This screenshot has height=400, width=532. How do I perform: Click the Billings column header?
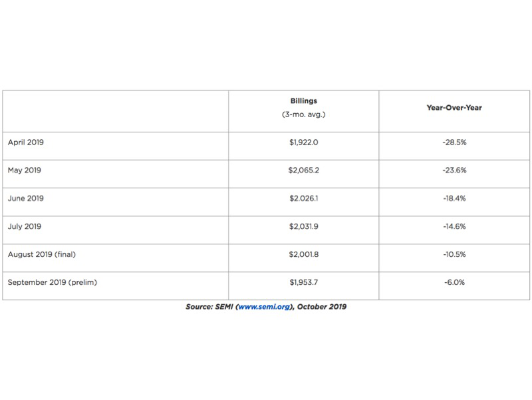[304, 101]
